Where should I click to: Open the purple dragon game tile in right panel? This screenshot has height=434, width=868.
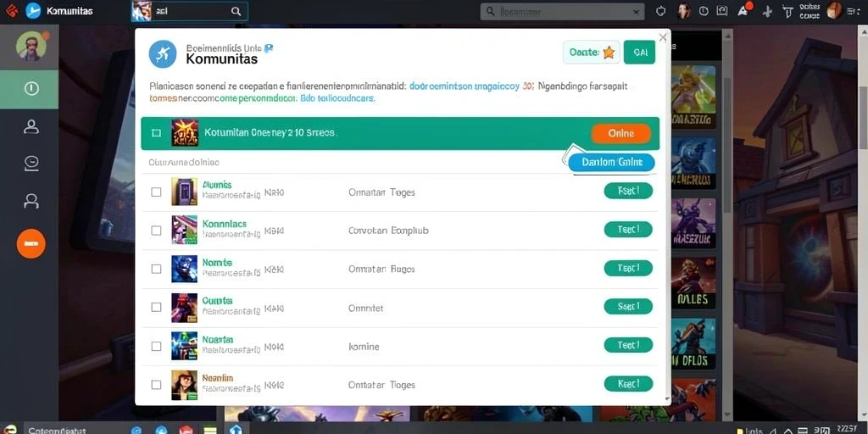pyautogui.click(x=693, y=223)
